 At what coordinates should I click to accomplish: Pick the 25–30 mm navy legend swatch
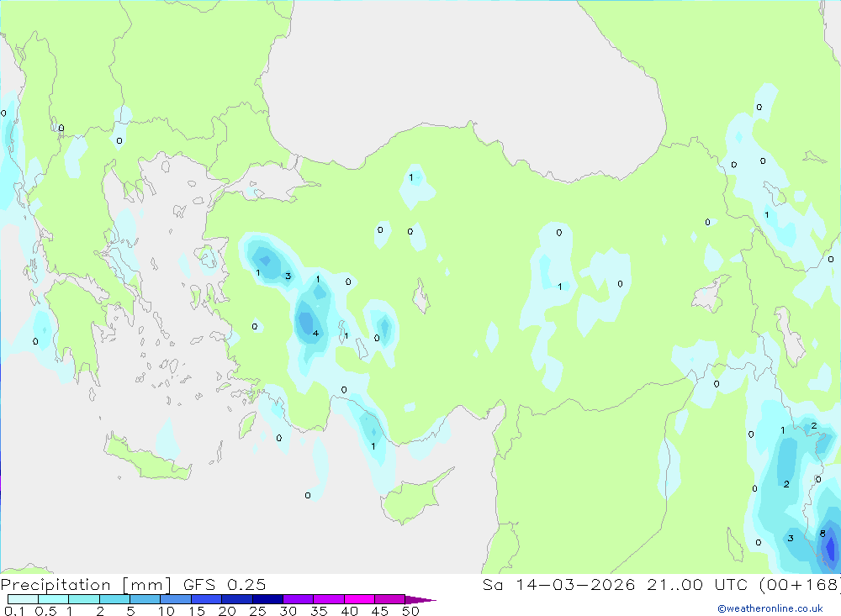(267, 599)
